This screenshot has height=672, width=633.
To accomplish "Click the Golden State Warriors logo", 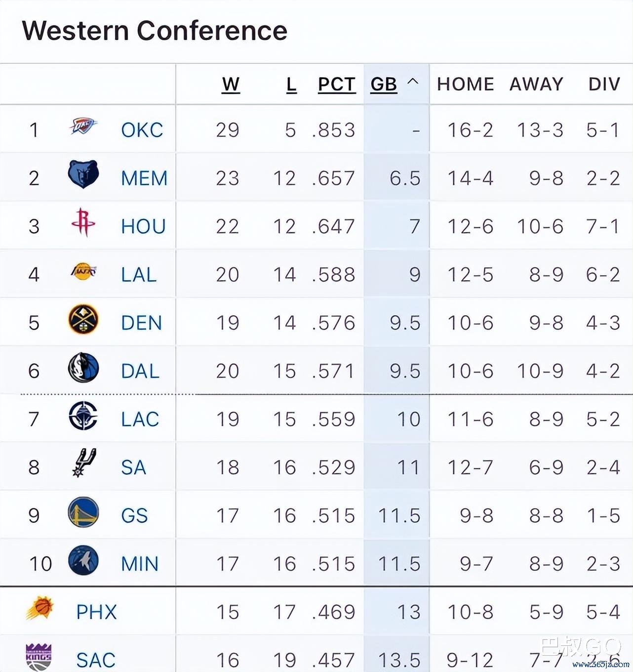I will 83,512.
